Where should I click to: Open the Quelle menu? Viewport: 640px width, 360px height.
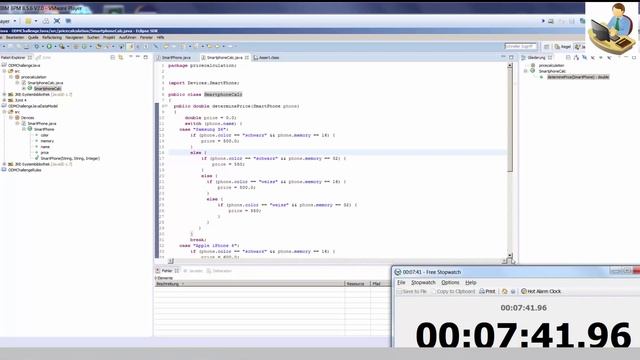click(x=33, y=37)
